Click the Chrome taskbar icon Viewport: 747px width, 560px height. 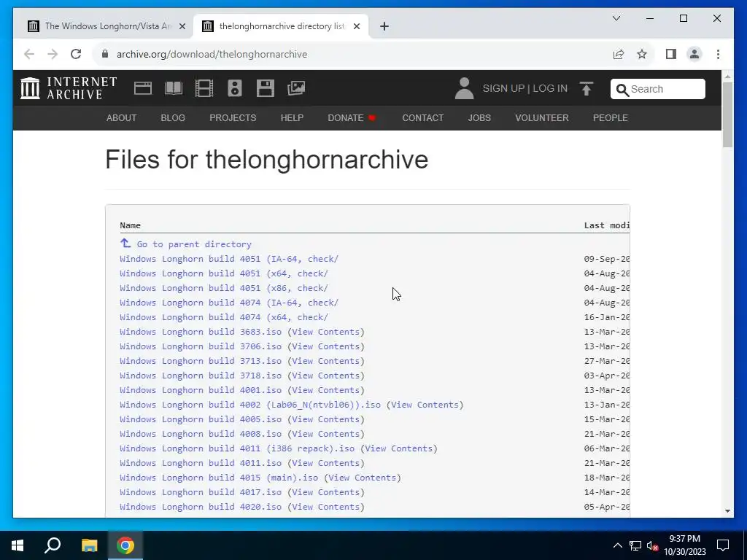(125, 545)
